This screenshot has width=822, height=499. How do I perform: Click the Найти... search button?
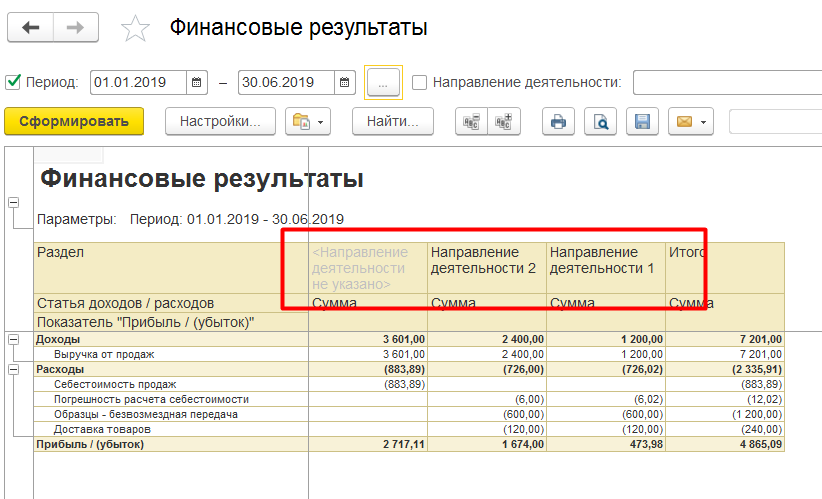pos(393,121)
